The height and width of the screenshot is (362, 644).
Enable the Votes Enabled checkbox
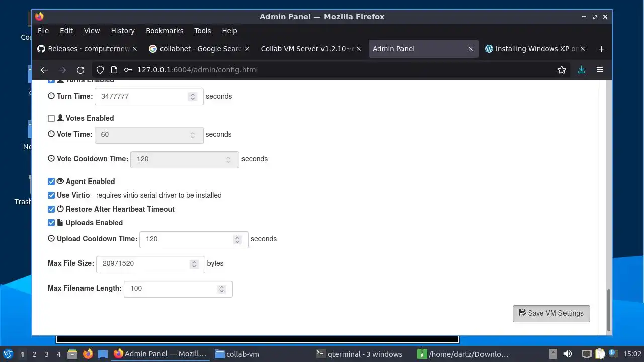[x=51, y=118]
